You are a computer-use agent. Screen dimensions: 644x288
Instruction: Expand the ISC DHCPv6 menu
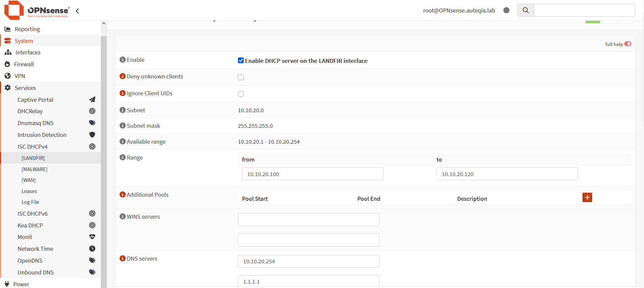click(32, 213)
